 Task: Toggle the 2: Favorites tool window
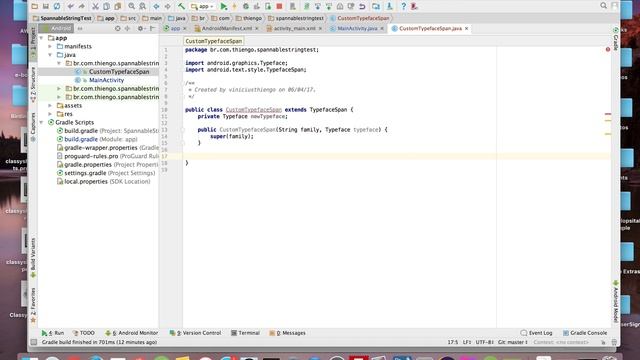point(33,305)
